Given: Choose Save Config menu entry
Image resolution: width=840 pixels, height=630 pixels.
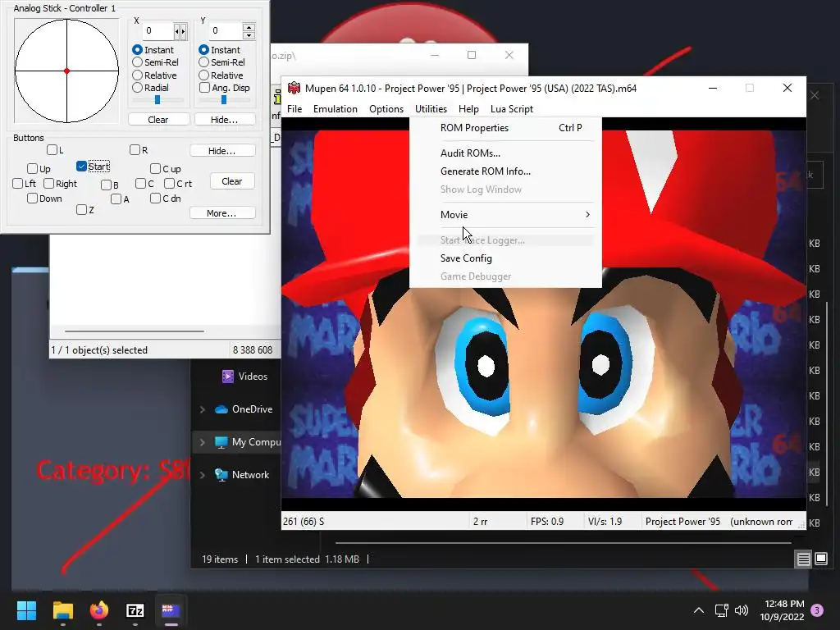Looking at the screenshot, I should pyautogui.click(x=505, y=258).
